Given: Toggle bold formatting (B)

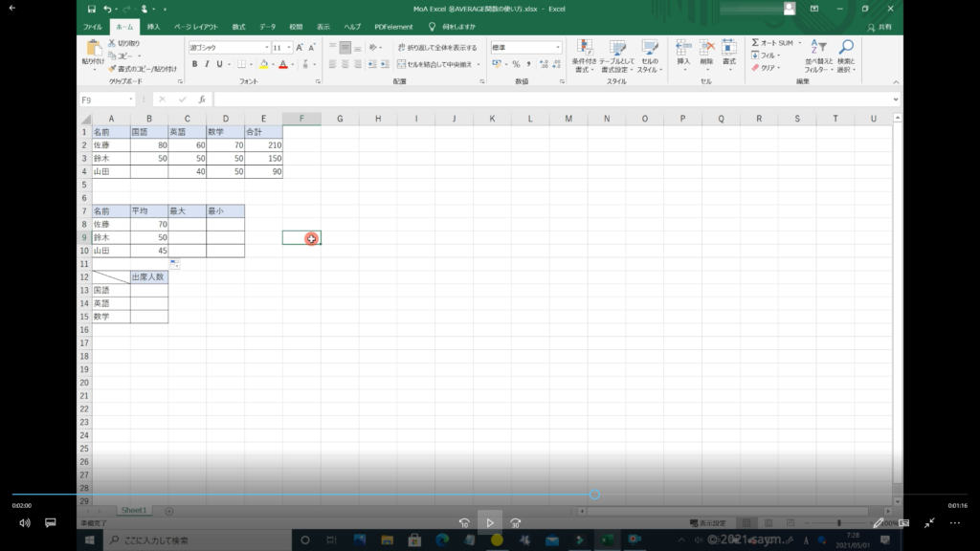Looking at the screenshot, I should pos(194,64).
